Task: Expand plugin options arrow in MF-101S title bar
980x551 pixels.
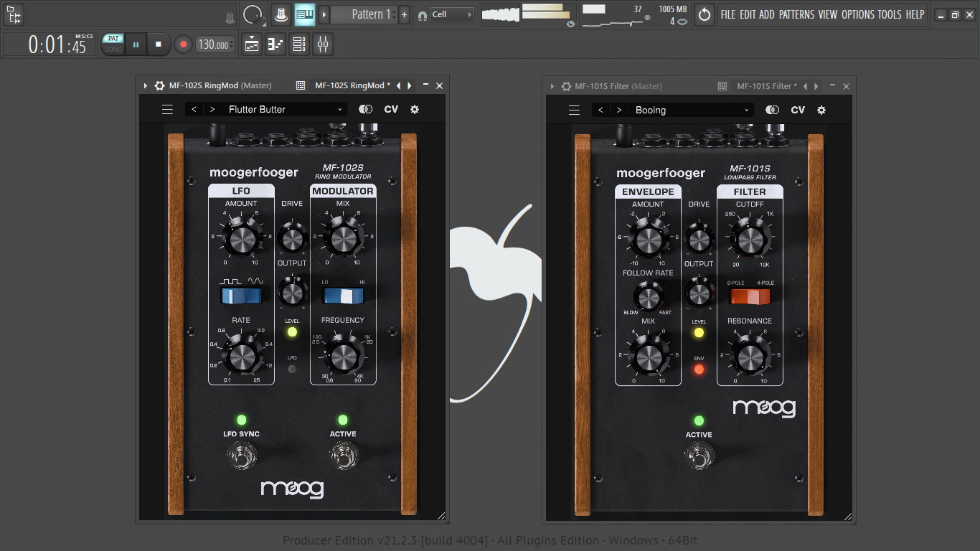Action: [x=552, y=86]
